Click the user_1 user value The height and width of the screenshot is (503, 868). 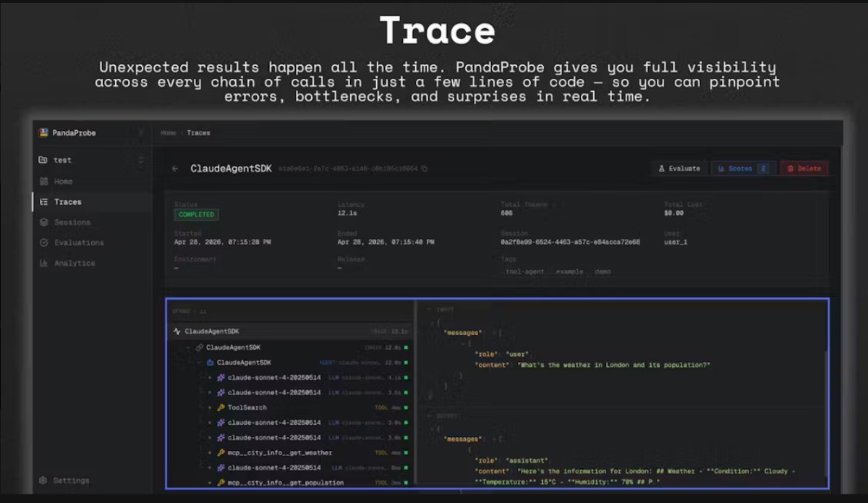676,242
